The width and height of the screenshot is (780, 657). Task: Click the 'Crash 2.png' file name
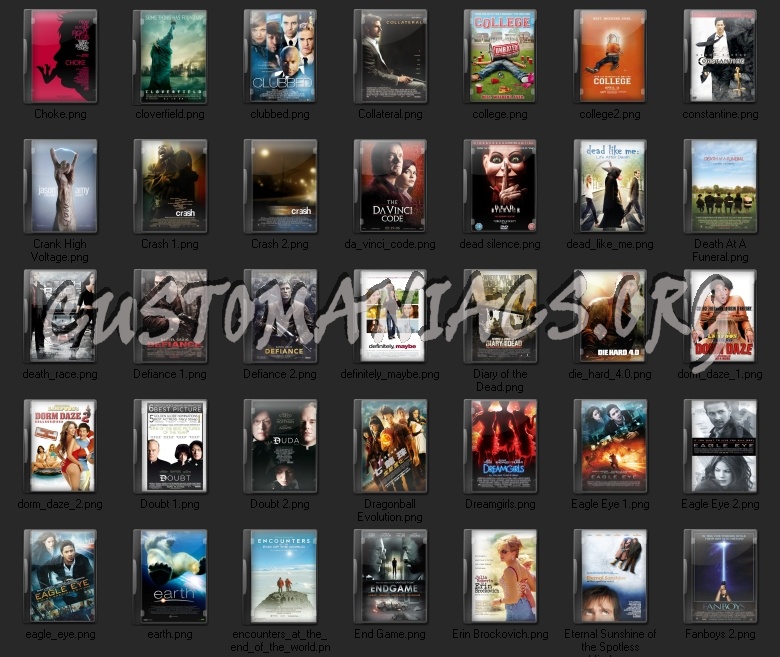point(280,244)
